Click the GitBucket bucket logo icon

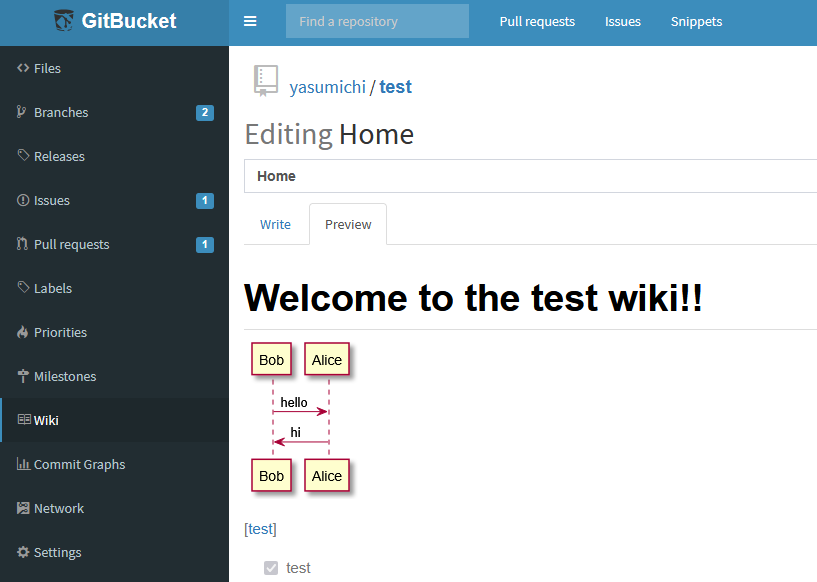(64, 21)
